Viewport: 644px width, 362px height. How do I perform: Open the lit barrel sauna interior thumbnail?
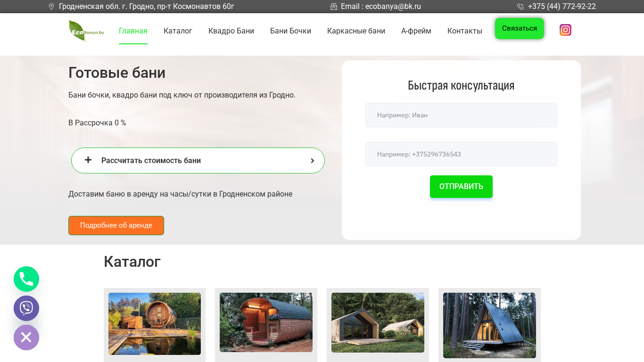pyautogui.click(x=266, y=322)
